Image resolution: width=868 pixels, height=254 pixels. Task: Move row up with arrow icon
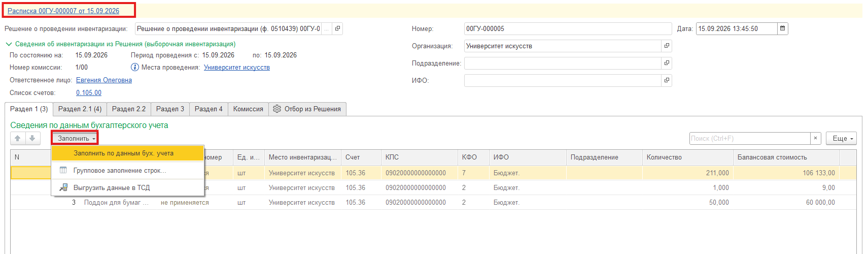18,138
